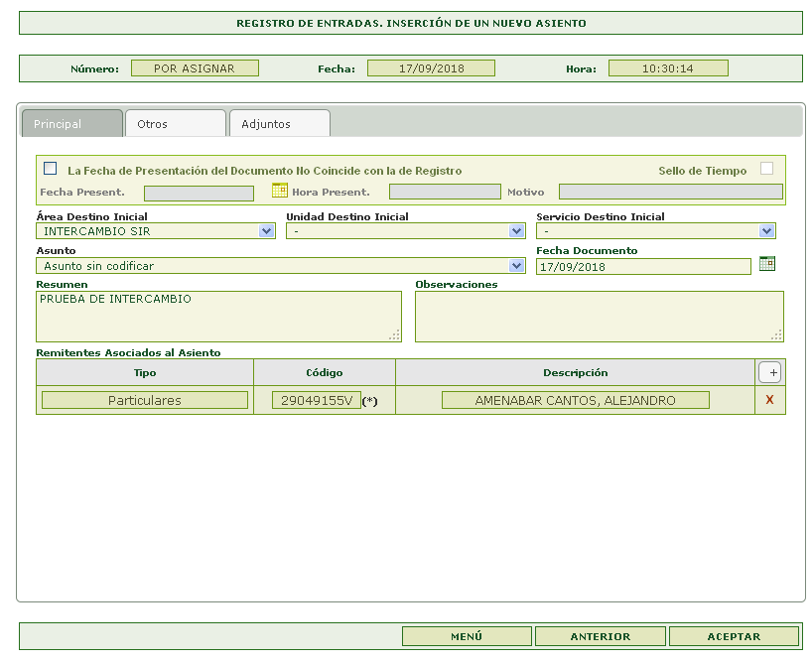The height and width of the screenshot is (662, 812).
Task: Add a new remitente with plus icon
Action: tap(770, 372)
